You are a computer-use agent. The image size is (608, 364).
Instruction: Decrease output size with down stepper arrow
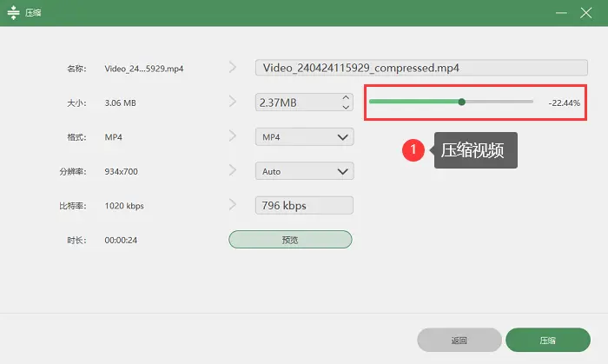point(346,107)
